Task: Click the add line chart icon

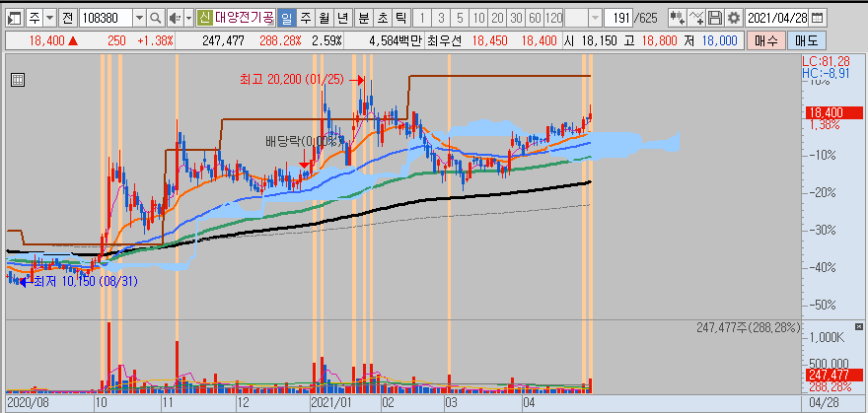Action: pyautogui.click(x=696, y=18)
